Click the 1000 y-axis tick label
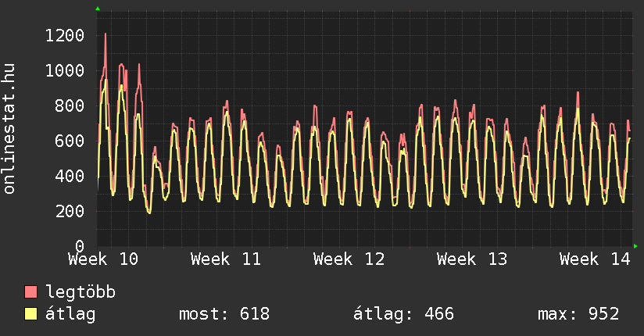644x336 pixels. tap(65, 70)
